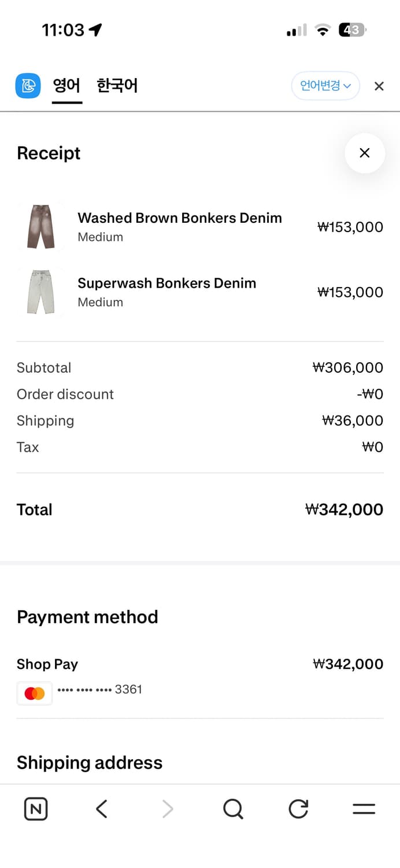The image size is (400, 868).
Task: Tap the Shop Pay payment method row
Action: click(x=47, y=664)
